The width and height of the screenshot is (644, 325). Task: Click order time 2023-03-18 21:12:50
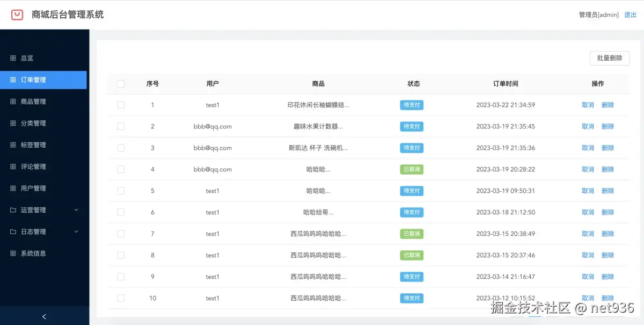506,212
